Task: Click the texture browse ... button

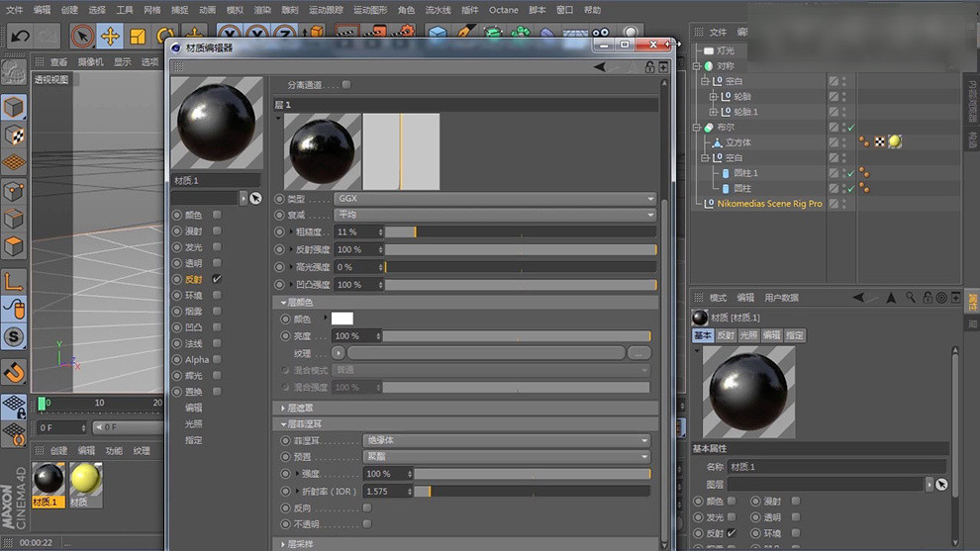Action: pyautogui.click(x=638, y=353)
